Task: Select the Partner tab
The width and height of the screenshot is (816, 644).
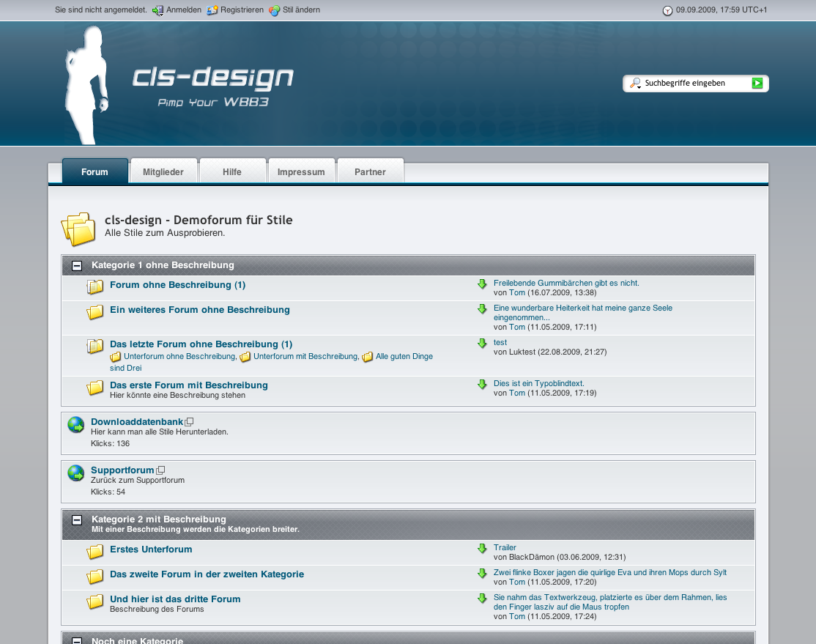Action: pyautogui.click(x=370, y=172)
